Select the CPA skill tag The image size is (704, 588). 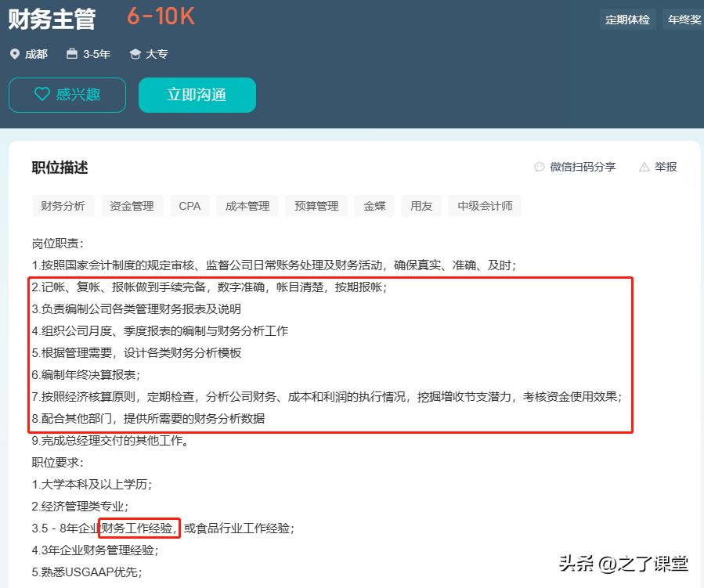[190, 206]
